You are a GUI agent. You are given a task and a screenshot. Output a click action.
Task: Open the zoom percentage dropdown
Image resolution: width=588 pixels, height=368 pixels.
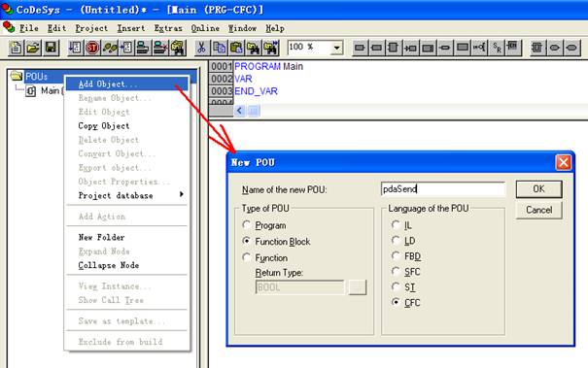pyautogui.click(x=336, y=48)
